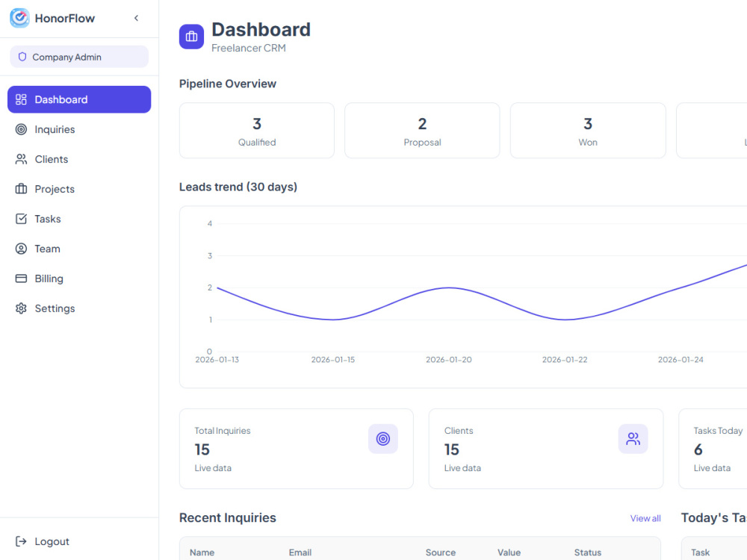The width and height of the screenshot is (747, 560).
Task: Click the 2026-01-15 chart axis label
Action: click(333, 360)
